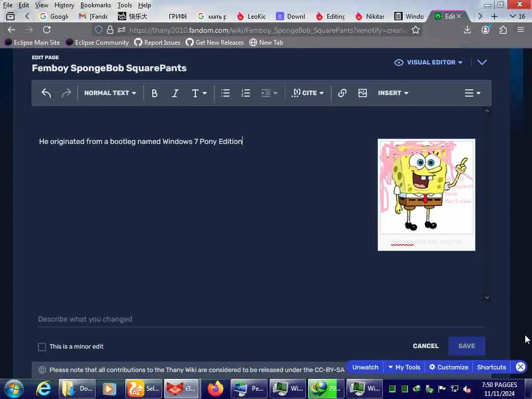
Task: Open the Shortcuts link
Action: click(x=491, y=367)
